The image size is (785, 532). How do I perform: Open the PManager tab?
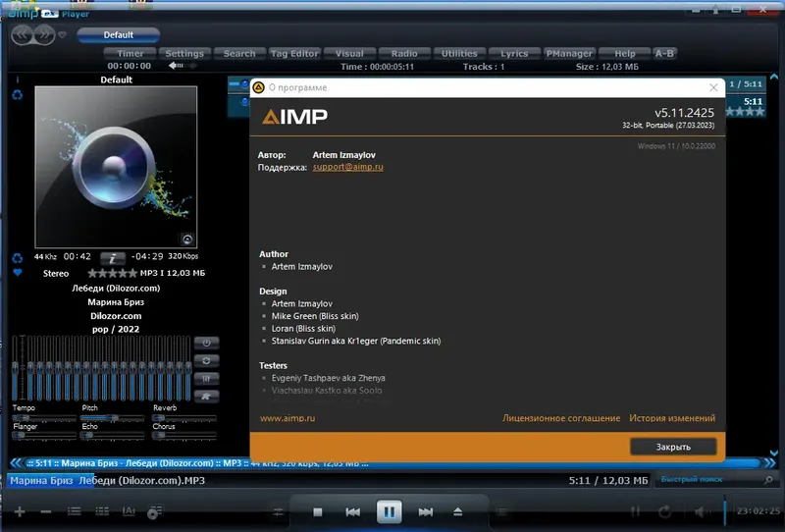pyautogui.click(x=569, y=54)
